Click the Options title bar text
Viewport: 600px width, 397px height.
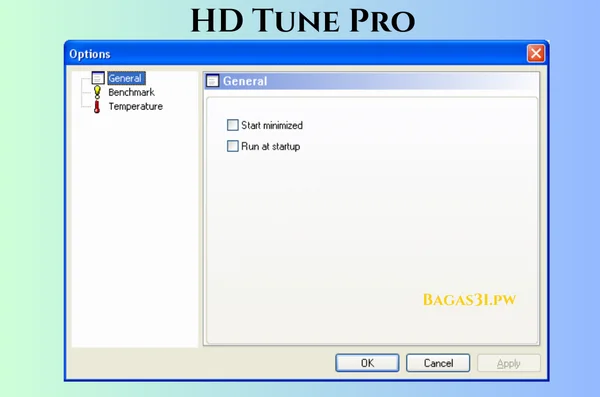tap(90, 54)
